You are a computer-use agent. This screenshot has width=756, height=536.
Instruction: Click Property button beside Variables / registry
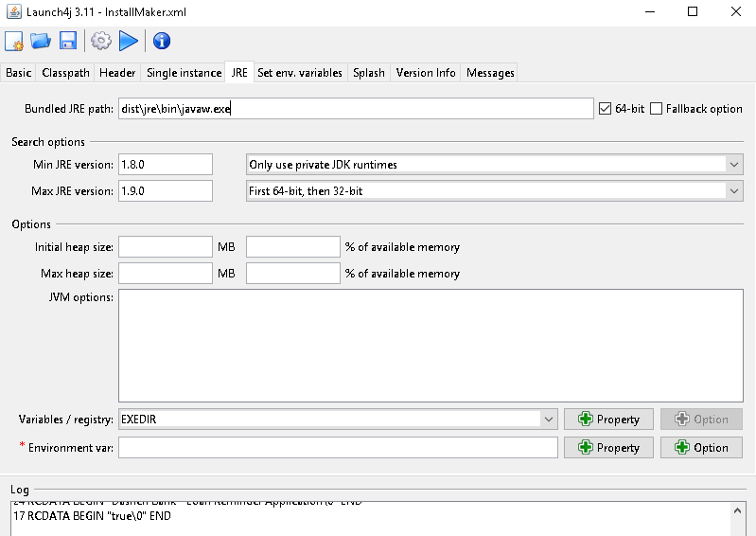tap(609, 420)
